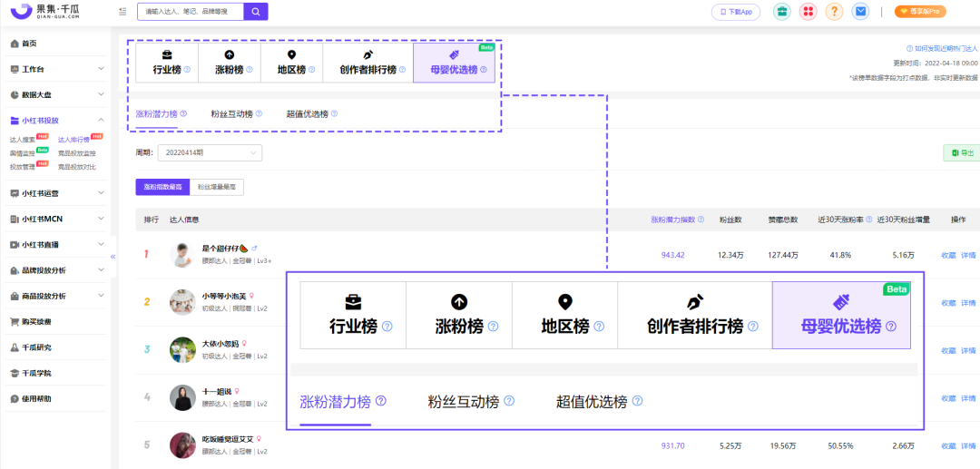This screenshot has width=980, height=469.
Task: Switch to 粉丝增量最高 toggle option
Action: click(216, 187)
